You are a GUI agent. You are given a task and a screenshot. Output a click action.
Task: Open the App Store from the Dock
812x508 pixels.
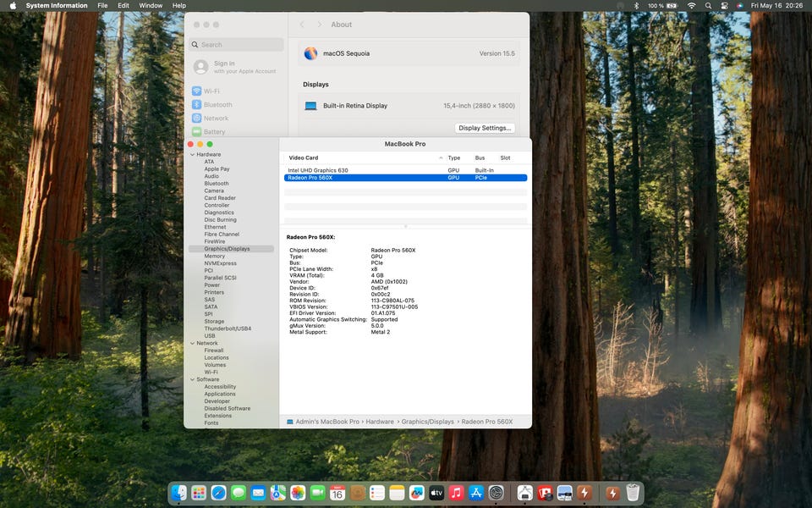tap(476, 493)
